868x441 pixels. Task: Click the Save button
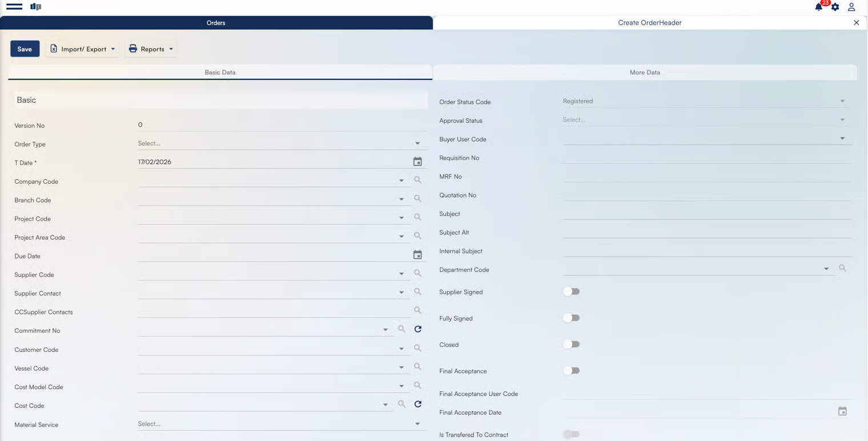(25, 49)
